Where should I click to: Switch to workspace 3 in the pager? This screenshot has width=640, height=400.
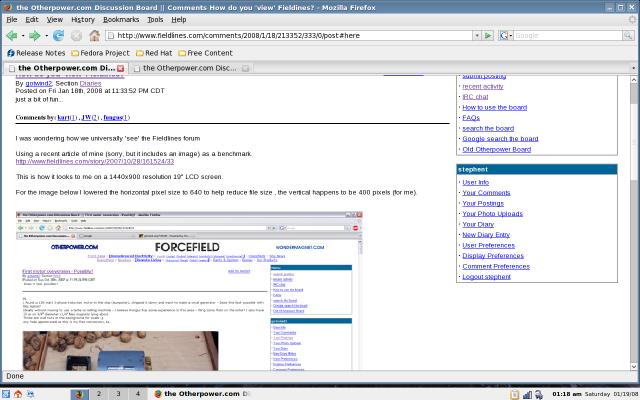118,394
